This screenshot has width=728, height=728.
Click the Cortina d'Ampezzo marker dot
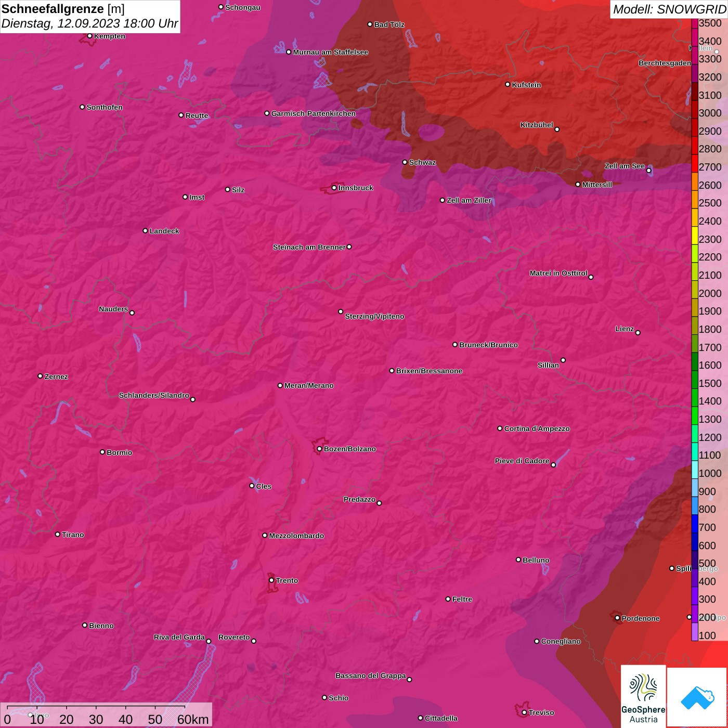coord(500,428)
